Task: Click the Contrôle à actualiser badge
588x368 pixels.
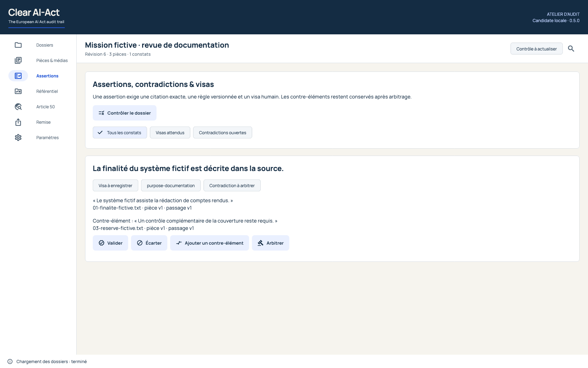Action: coord(537,49)
